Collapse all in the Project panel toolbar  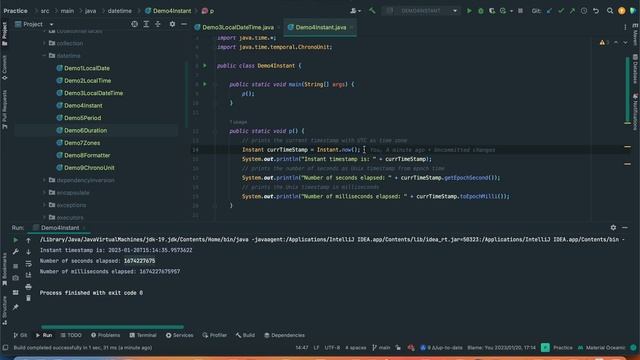coord(158,24)
